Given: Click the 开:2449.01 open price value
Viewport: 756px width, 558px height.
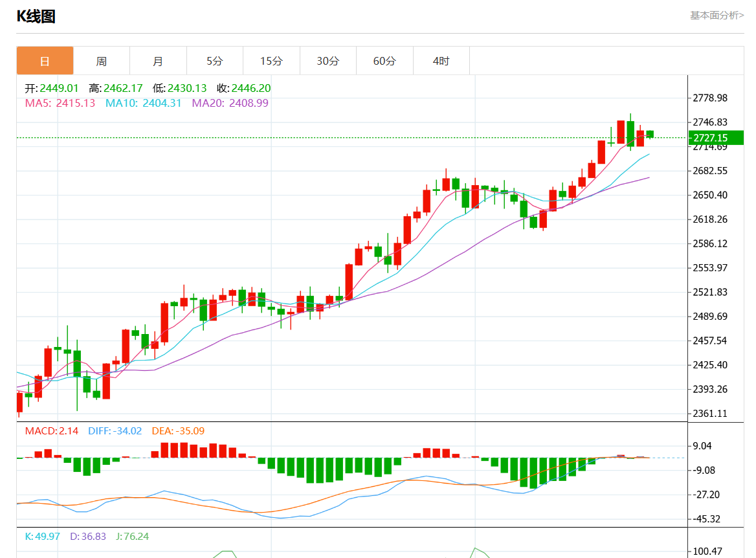Looking at the screenshot, I should tap(52, 88).
